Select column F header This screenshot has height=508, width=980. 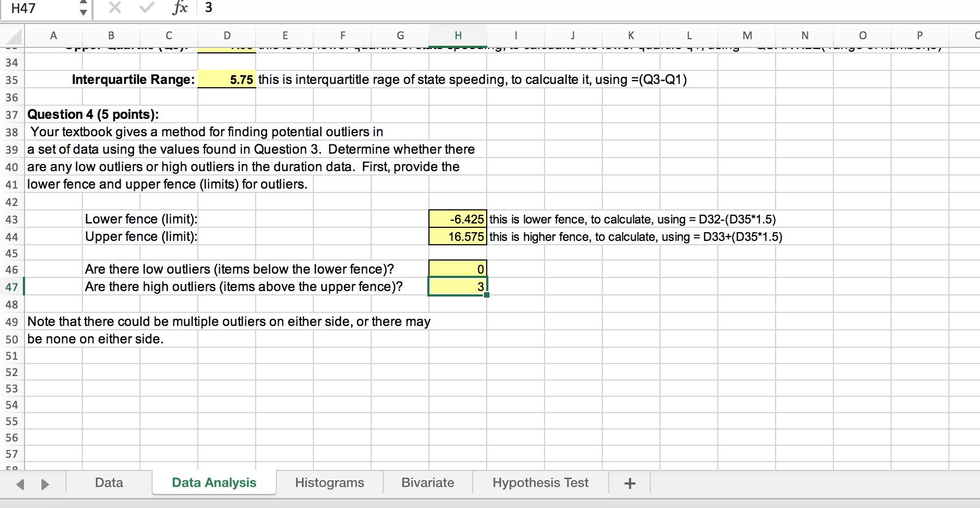tap(342, 36)
